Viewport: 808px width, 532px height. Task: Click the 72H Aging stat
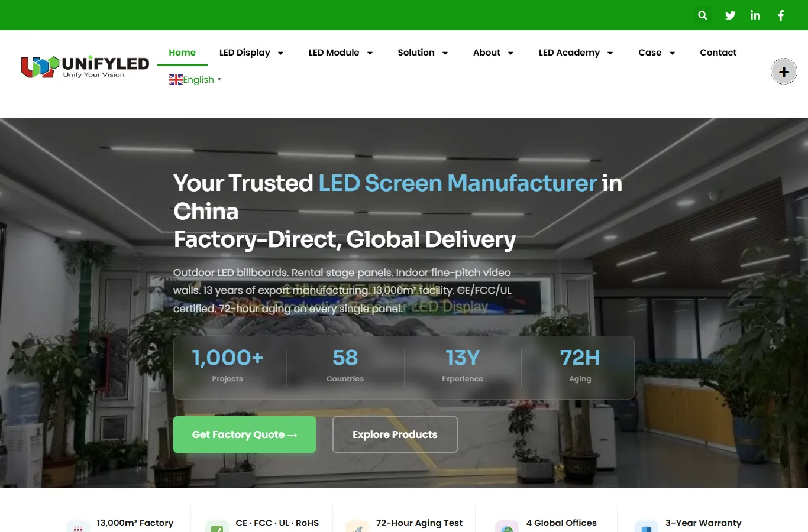[x=580, y=365]
